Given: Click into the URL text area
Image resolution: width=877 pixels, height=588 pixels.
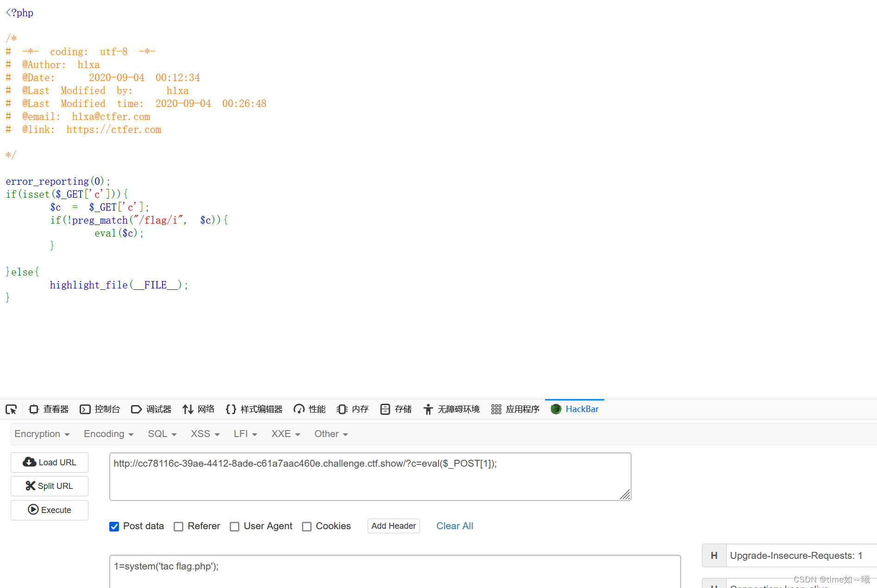Looking at the screenshot, I should [370, 476].
